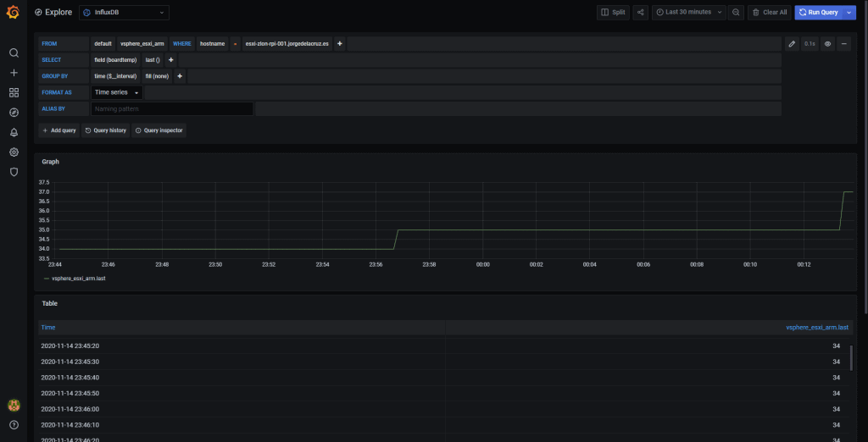Open the user avatar profile
868x442 pixels.
click(x=14, y=406)
